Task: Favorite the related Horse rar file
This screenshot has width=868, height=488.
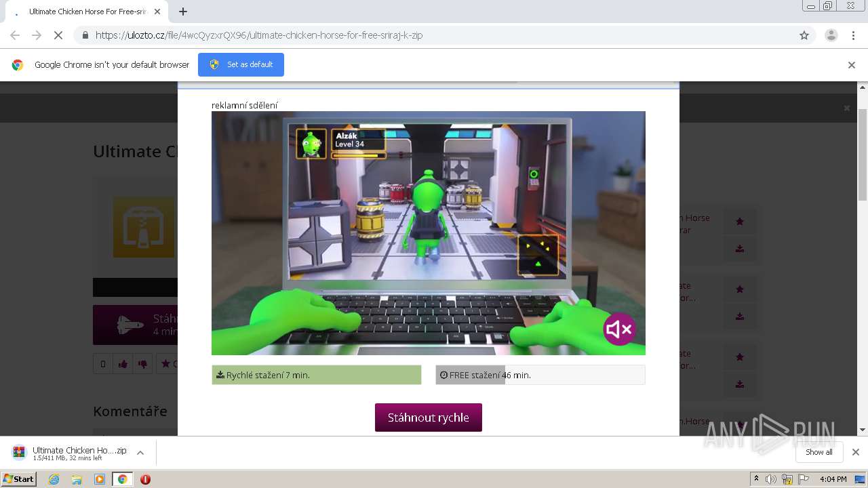Action: click(740, 221)
